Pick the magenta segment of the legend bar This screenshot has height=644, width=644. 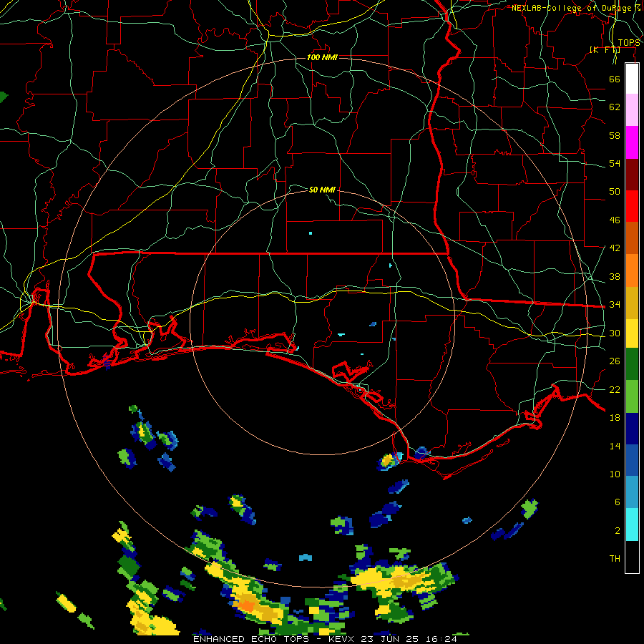click(632, 142)
